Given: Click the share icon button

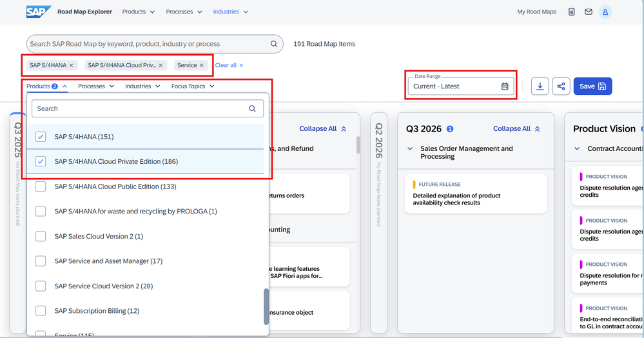Looking at the screenshot, I should 561,86.
